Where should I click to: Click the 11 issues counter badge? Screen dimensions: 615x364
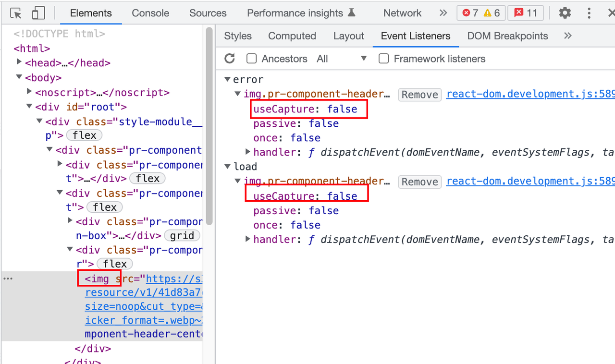click(x=526, y=13)
